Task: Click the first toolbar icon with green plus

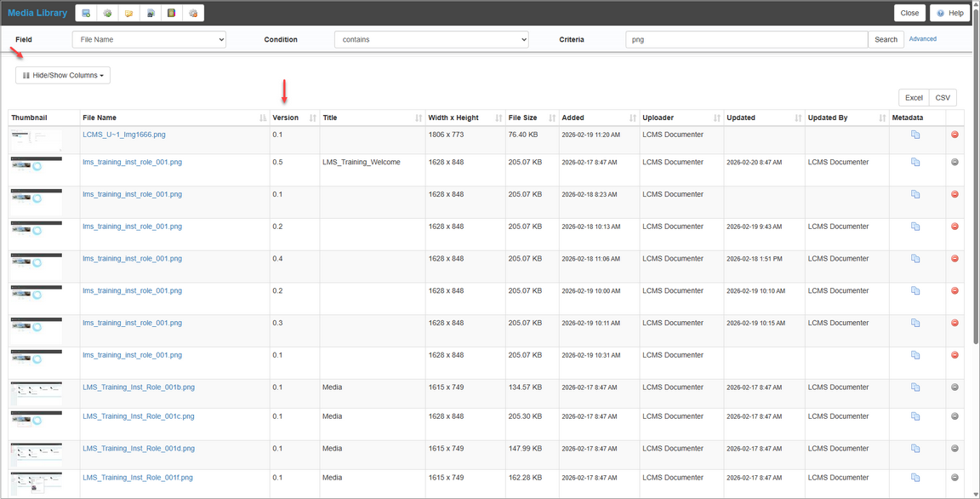Action: pos(86,13)
